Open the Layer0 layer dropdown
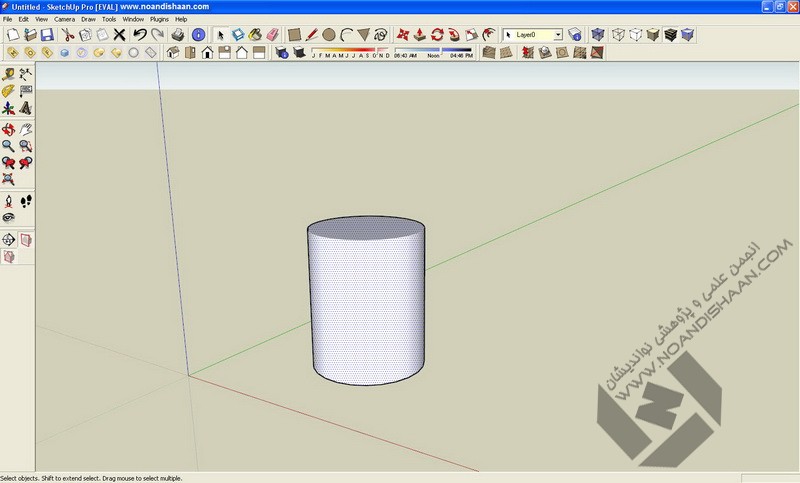The height and width of the screenshot is (483, 800). pyautogui.click(x=556, y=34)
